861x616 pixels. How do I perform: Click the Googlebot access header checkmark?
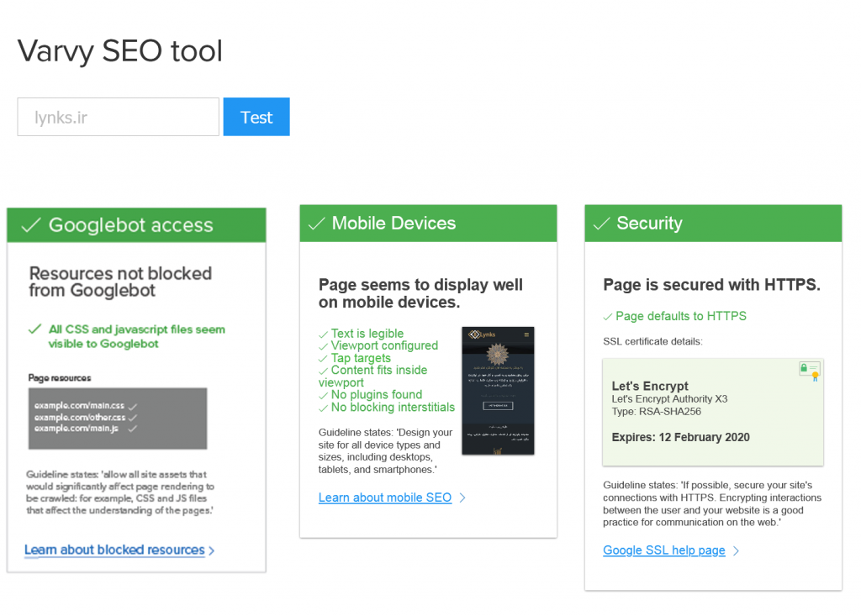(x=31, y=224)
